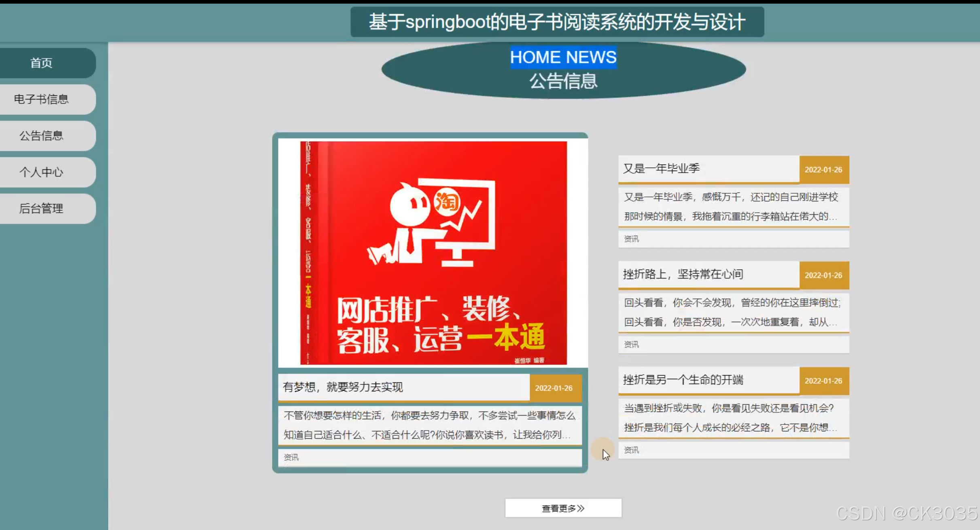Click 资讯 tag under 挫折路上 article
This screenshot has width=980, height=530.
pos(631,344)
